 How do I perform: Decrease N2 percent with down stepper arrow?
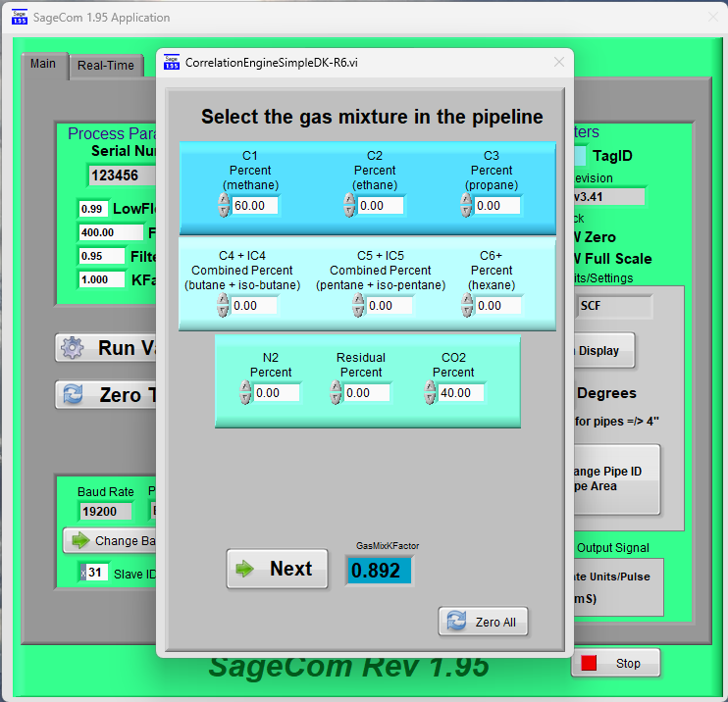click(245, 399)
